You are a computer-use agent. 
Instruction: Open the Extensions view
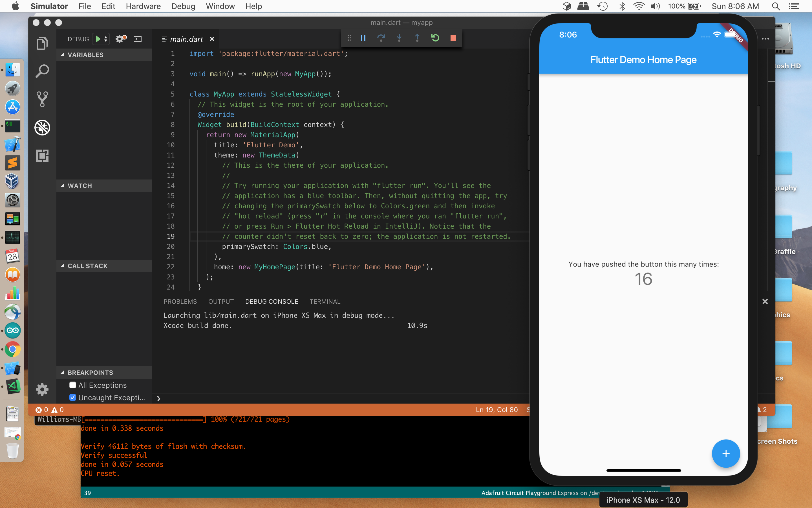pos(42,156)
